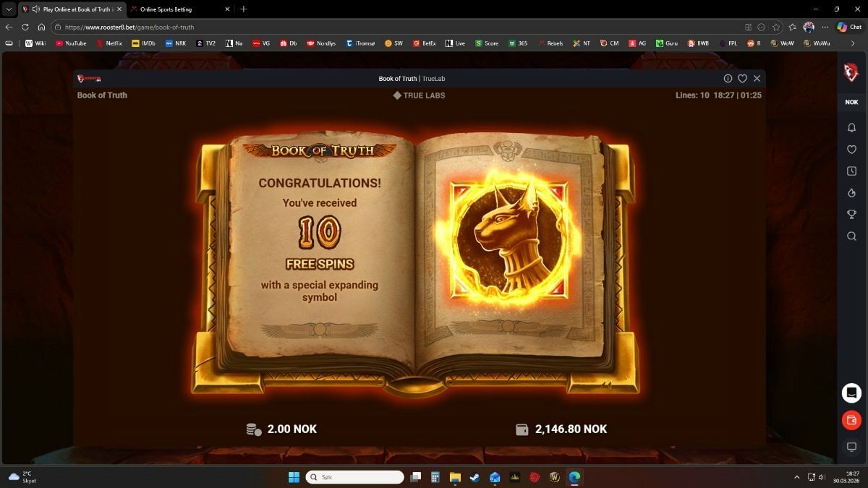Image resolution: width=868 pixels, height=488 pixels.
Task: Show game info via the info icon
Action: (x=728, y=78)
